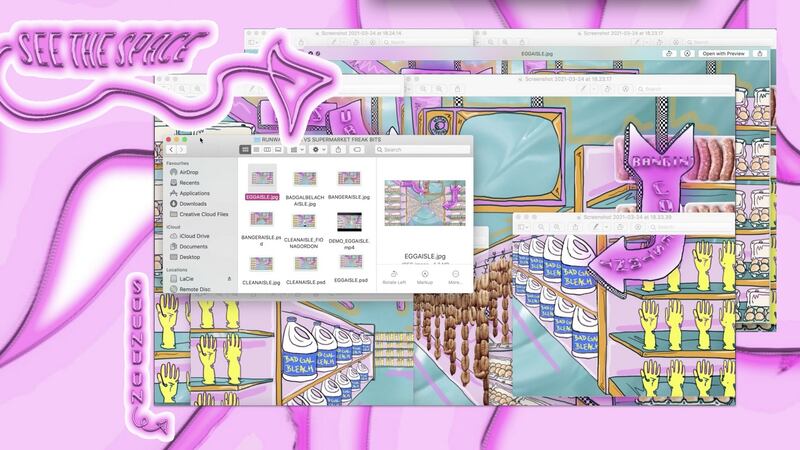Screen dimensions: 800x450
Task: Select Creative Cloud Files in sidebar
Action: (207, 214)
